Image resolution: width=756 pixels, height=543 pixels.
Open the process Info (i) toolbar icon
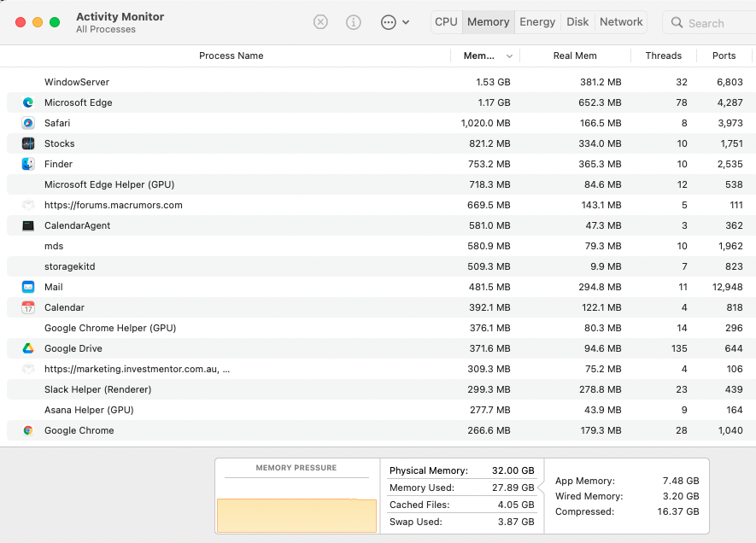point(354,22)
